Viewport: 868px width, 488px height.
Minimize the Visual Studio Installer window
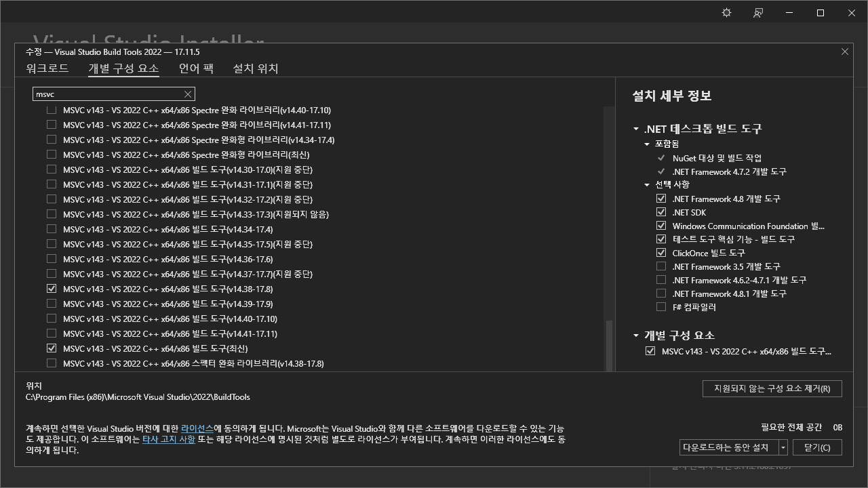[789, 13]
